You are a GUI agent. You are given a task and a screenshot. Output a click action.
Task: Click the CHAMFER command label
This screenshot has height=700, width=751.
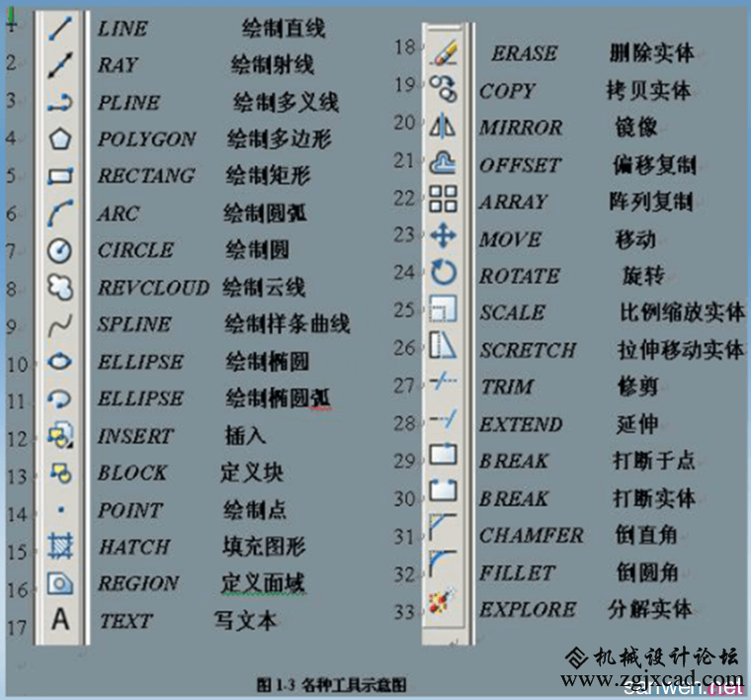tap(532, 536)
